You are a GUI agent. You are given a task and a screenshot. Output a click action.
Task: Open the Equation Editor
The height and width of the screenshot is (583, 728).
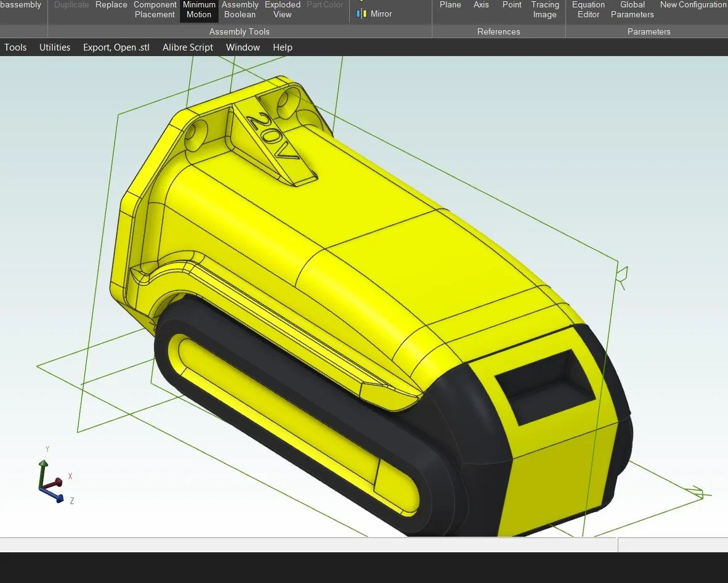pyautogui.click(x=588, y=10)
